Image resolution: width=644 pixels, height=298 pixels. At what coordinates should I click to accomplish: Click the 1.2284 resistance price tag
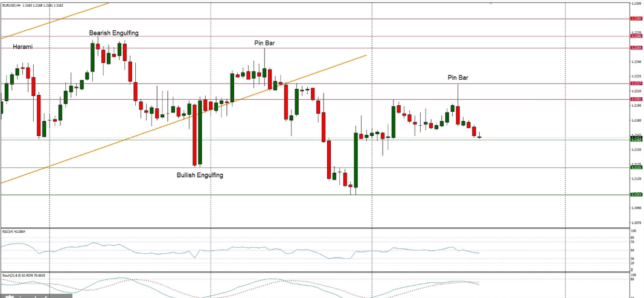tap(636, 19)
